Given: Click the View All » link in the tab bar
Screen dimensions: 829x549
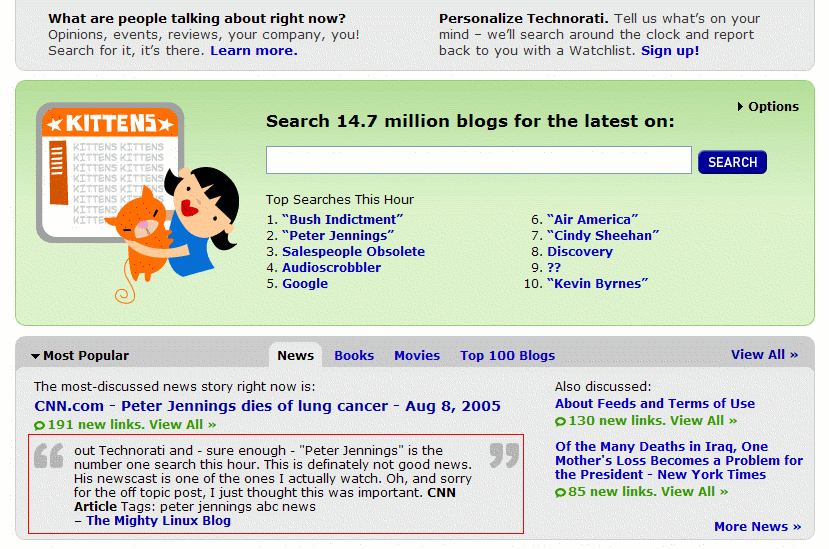Looking at the screenshot, I should click(764, 355).
